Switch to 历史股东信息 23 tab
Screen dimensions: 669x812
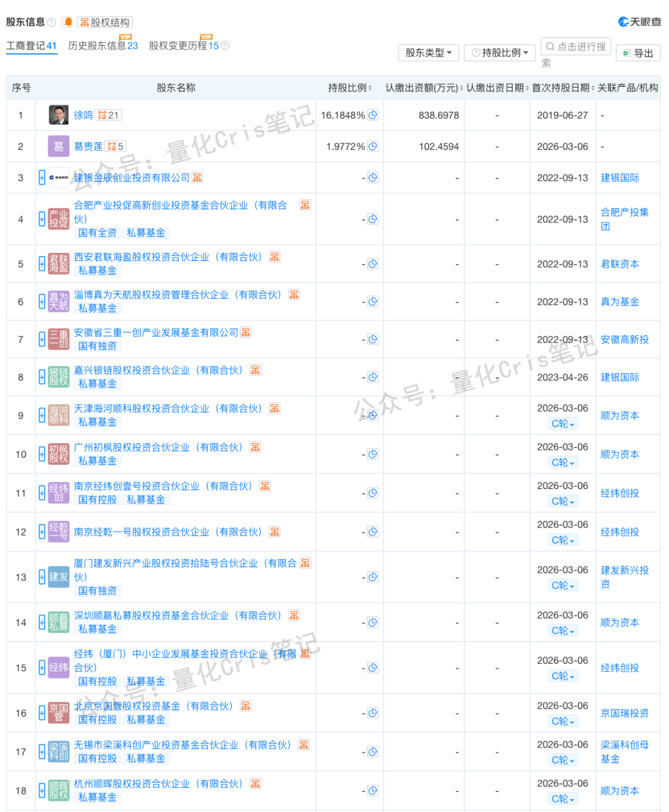103,46
